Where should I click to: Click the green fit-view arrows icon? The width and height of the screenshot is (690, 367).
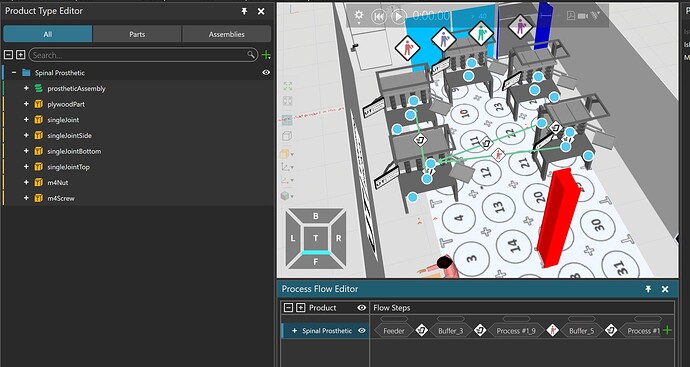287,85
